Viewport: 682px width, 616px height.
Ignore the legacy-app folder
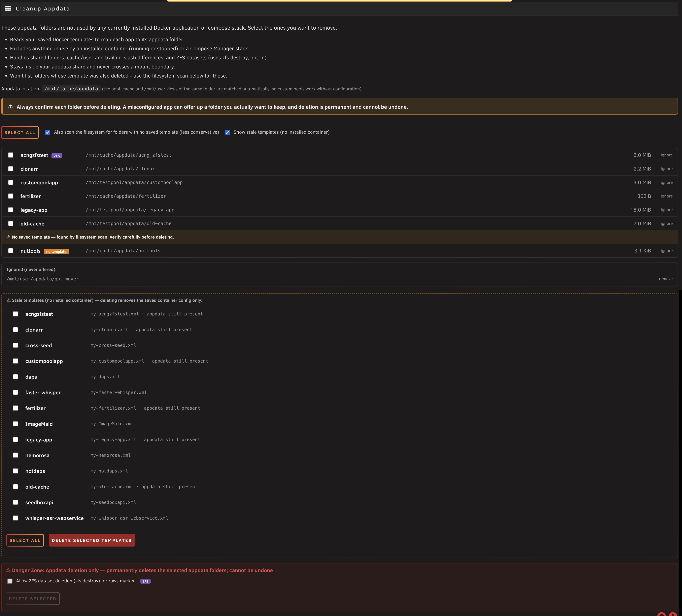tap(667, 210)
